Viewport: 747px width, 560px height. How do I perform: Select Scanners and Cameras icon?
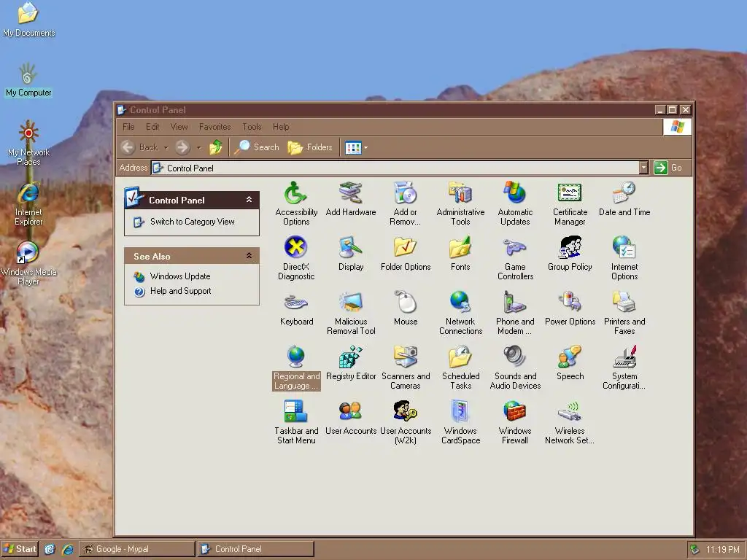tap(406, 367)
